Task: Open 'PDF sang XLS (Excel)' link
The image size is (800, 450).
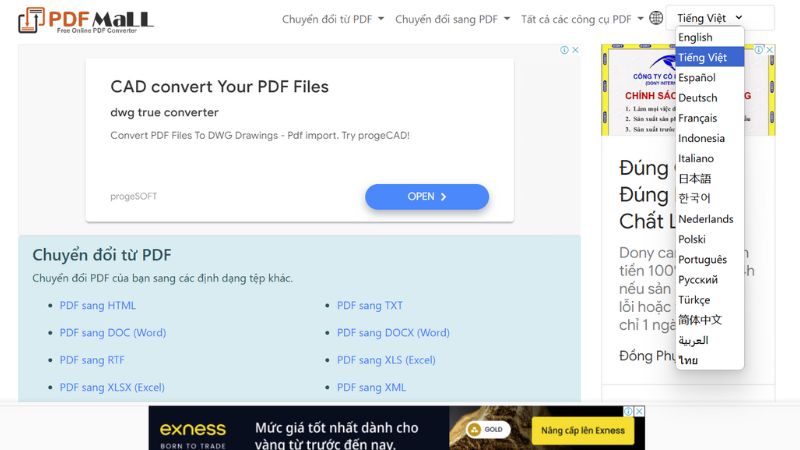Action: click(386, 360)
